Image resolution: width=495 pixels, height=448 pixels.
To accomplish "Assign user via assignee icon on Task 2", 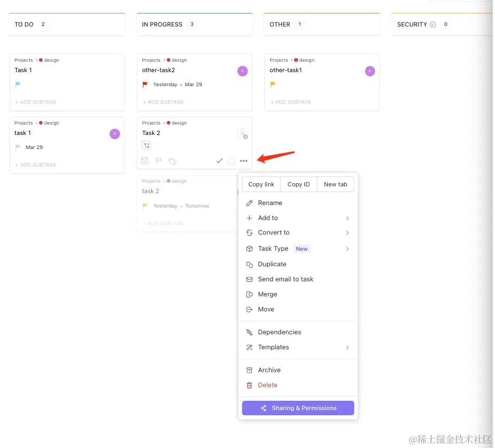I will point(243,134).
